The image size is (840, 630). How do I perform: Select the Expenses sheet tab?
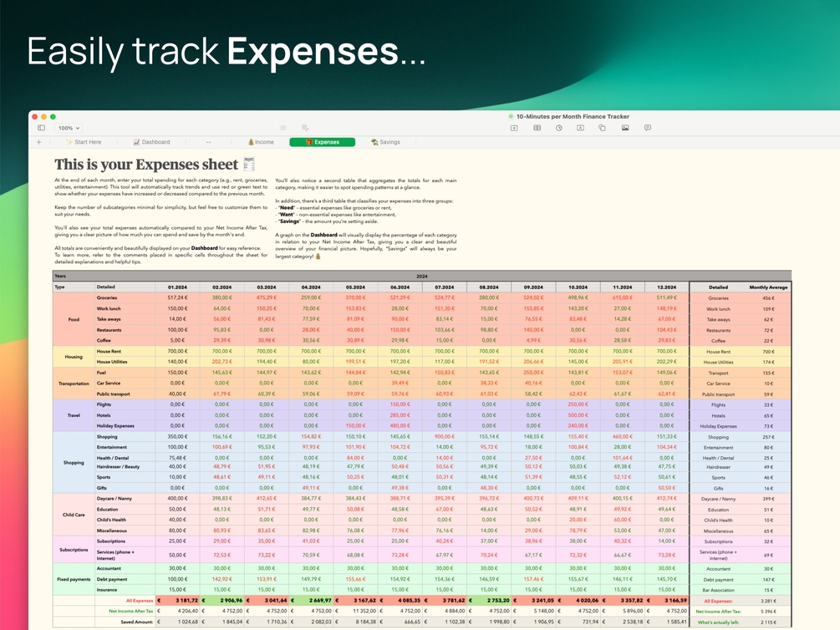click(x=322, y=142)
